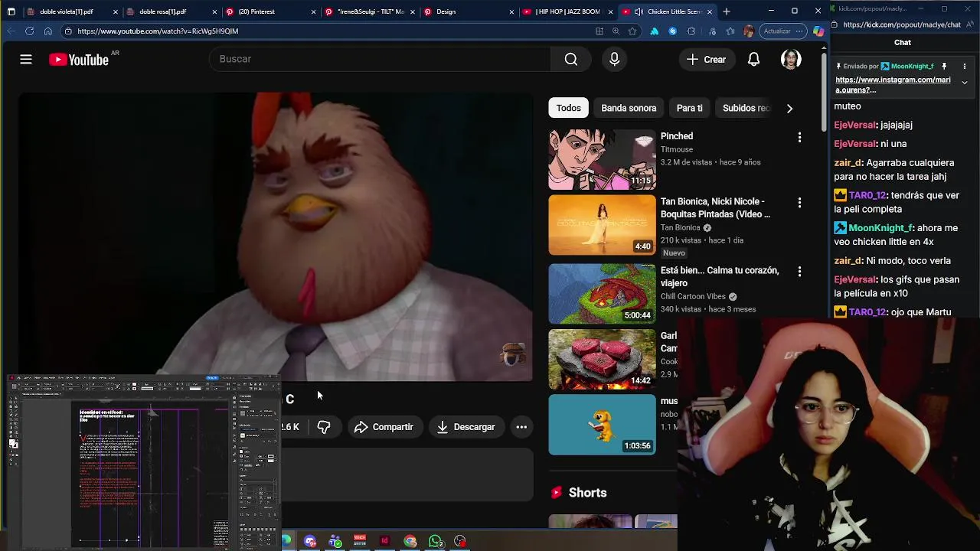This screenshot has height=551, width=980.
Task: Switch to HIP HOP JAZZ BOOM tab
Action: (x=568, y=11)
